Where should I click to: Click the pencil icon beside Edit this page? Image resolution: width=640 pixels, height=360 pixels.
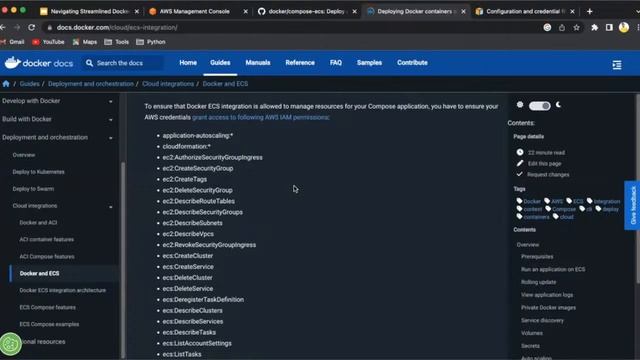tap(520, 163)
